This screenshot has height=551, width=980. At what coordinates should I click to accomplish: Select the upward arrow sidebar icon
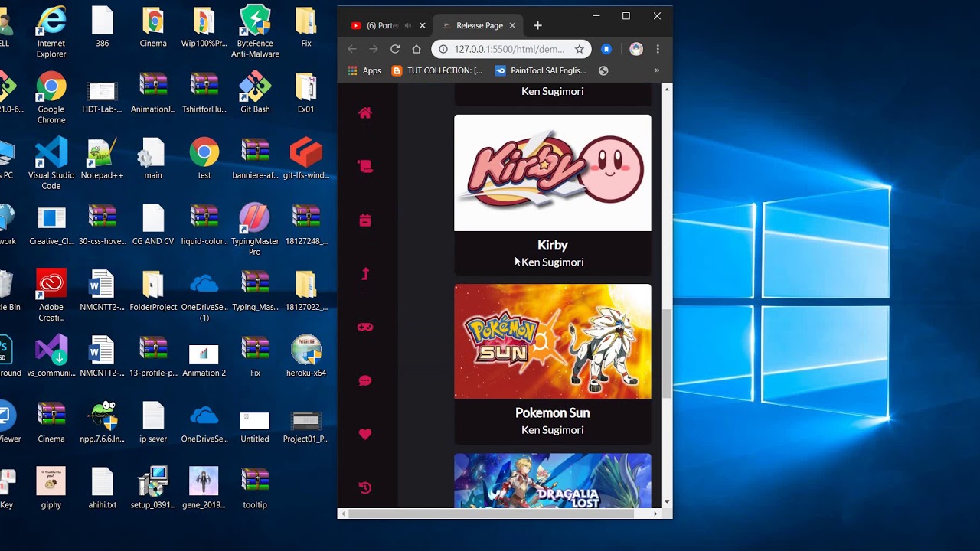[x=365, y=274]
